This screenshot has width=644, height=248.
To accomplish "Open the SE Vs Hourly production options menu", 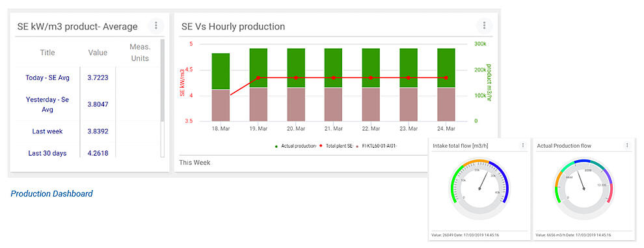I will (x=484, y=25).
